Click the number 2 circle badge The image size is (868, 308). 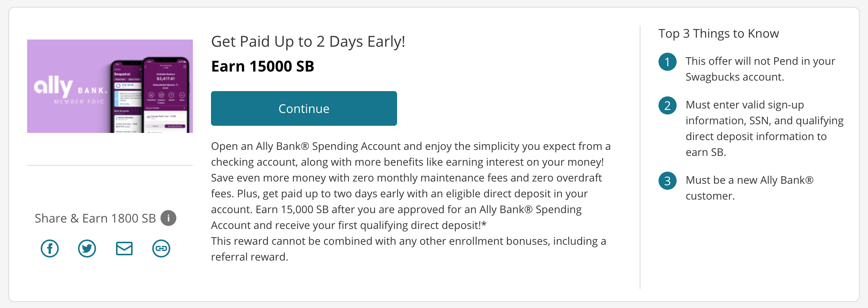click(667, 105)
